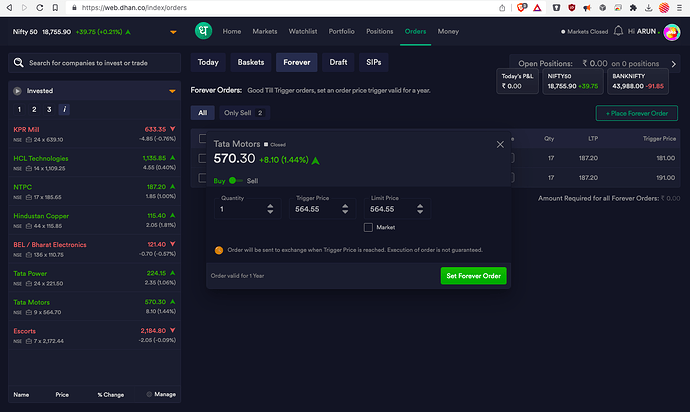
Task: Open the browser downloads icon
Action: [648, 7]
